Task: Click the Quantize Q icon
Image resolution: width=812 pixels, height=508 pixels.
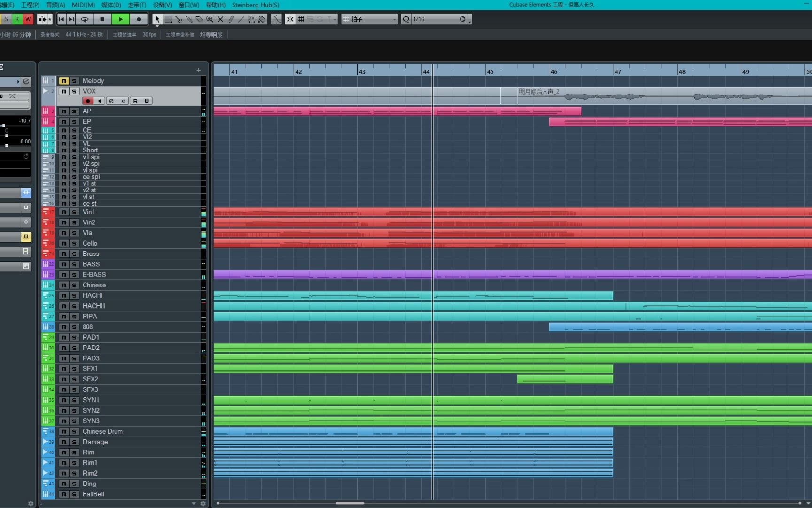Action: pyautogui.click(x=406, y=19)
